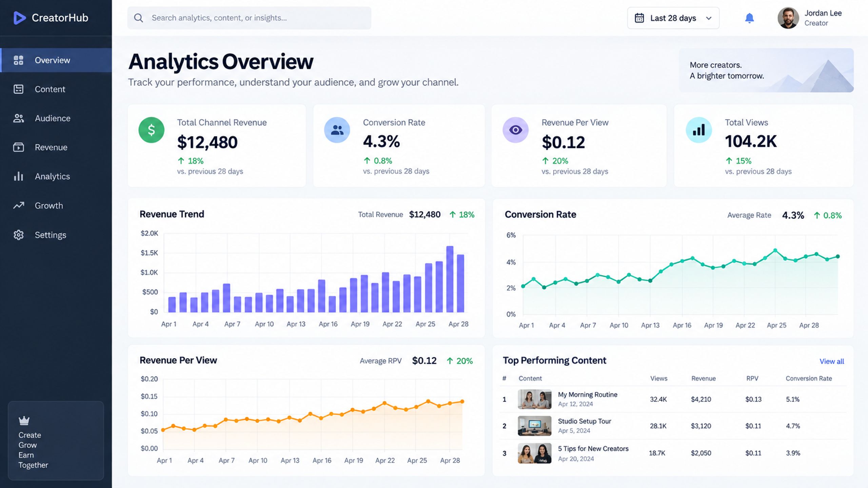Focus the search analytics input field
Image resolution: width=868 pixels, height=488 pixels.
point(249,18)
